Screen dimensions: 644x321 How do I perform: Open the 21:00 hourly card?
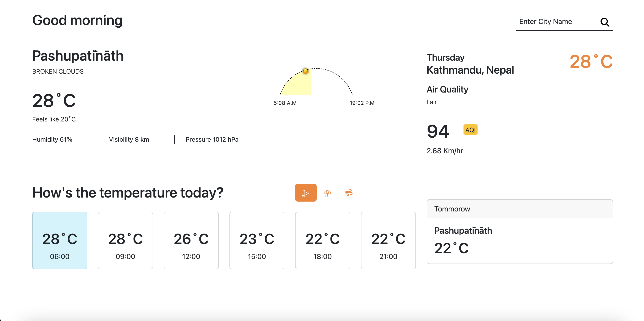click(388, 240)
